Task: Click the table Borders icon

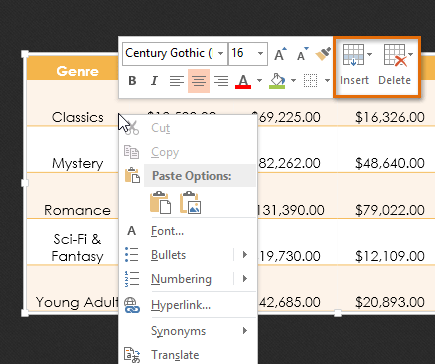Action: (310, 81)
